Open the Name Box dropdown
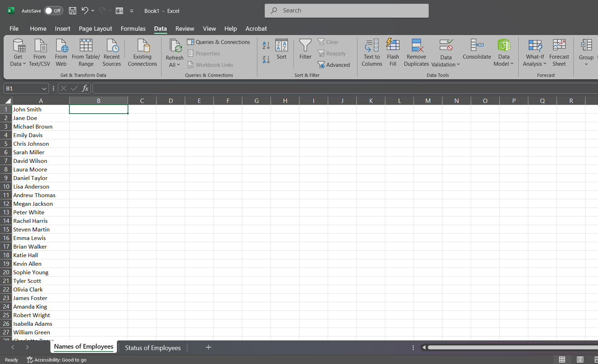 44,89
